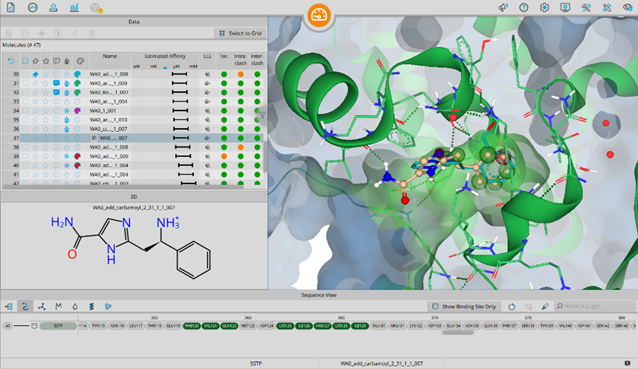Expand the 5STP chain selector in sequence
Screen dimensions: 638x369
(x=58, y=326)
